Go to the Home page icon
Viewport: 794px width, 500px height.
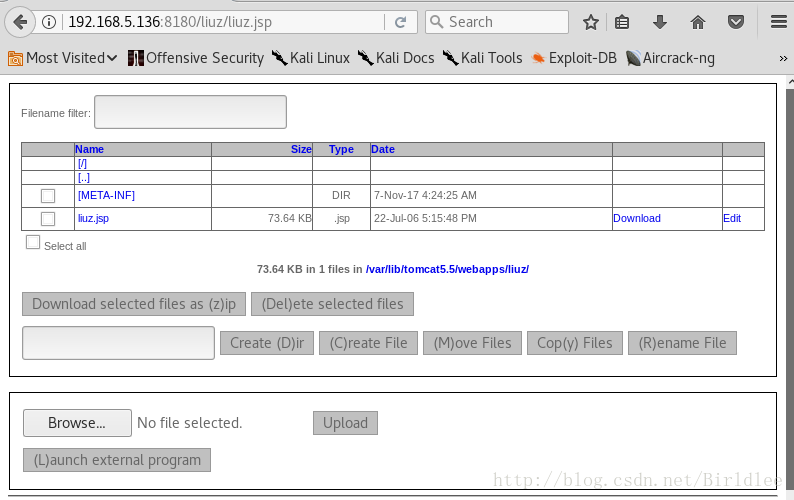pos(698,22)
